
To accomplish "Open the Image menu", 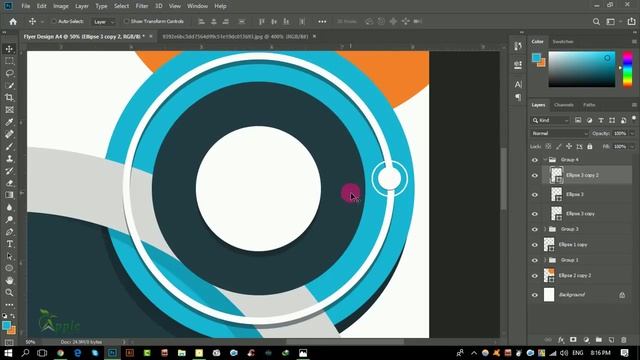I will click(x=61, y=6).
